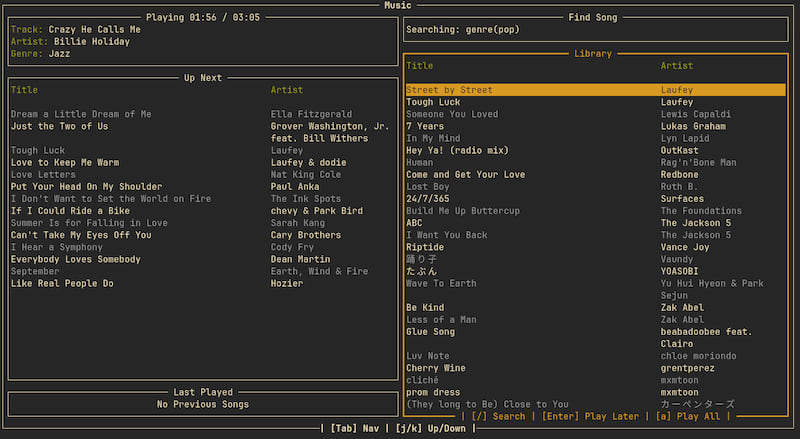Click the [/] Search shortcut hint
This screenshot has width=800, height=439.
[x=498, y=416]
